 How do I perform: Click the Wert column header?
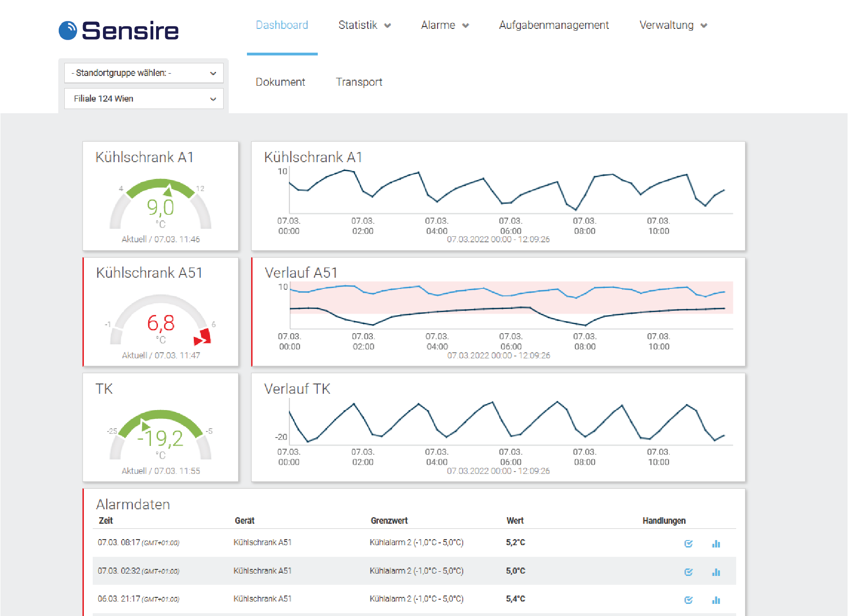(x=515, y=520)
